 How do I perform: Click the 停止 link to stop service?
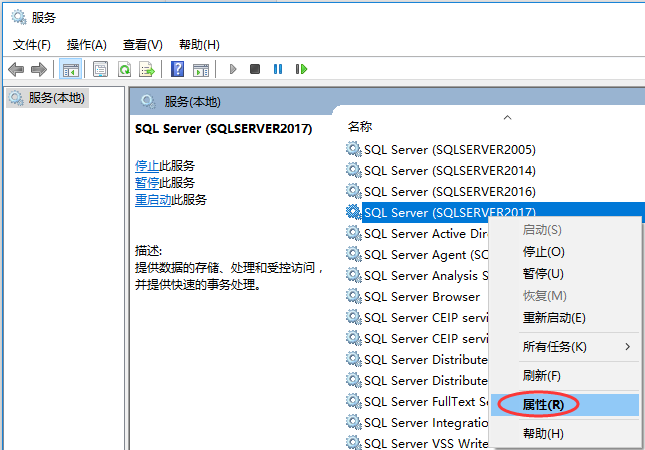point(147,166)
